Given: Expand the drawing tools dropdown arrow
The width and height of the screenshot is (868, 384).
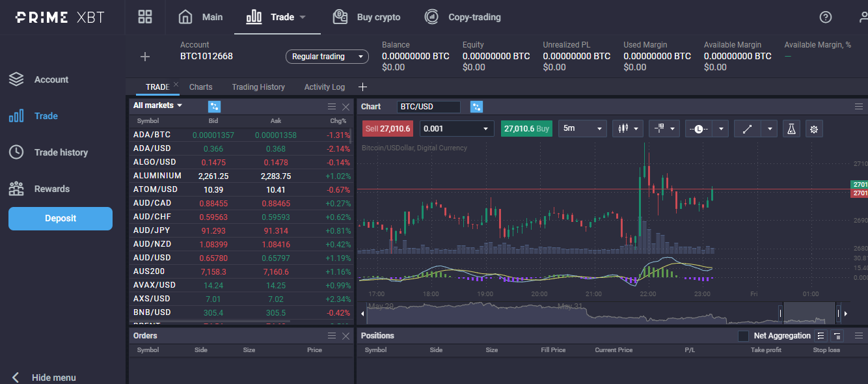Looking at the screenshot, I should pyautogui.click(x=769, y=128).
